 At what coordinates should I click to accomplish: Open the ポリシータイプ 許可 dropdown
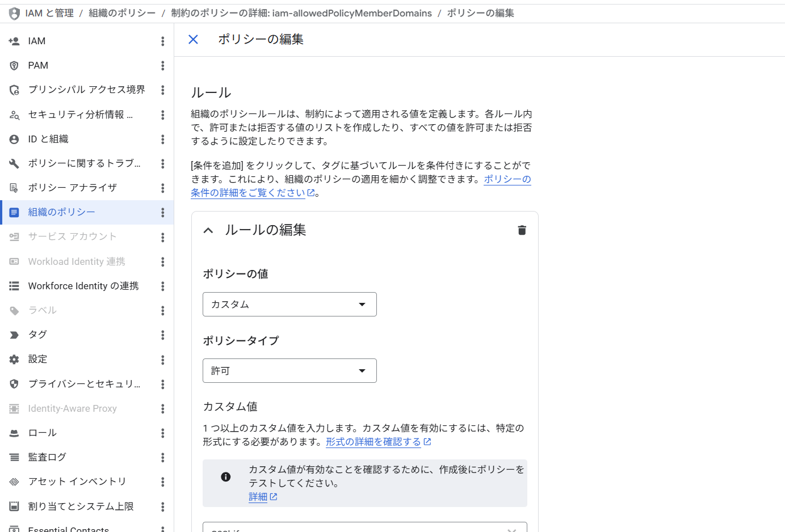click(x=289, y=370)
